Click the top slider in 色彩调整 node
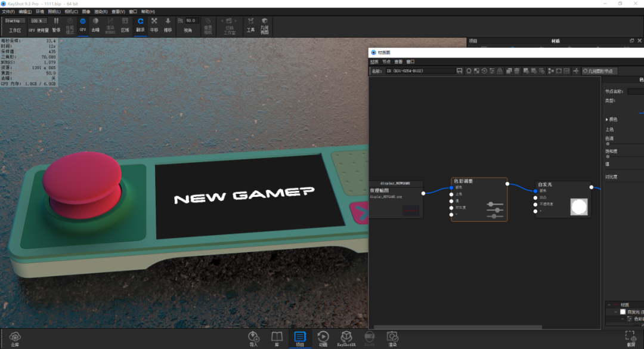Viewport: 644px width, 349px height. tap(494, 204)
